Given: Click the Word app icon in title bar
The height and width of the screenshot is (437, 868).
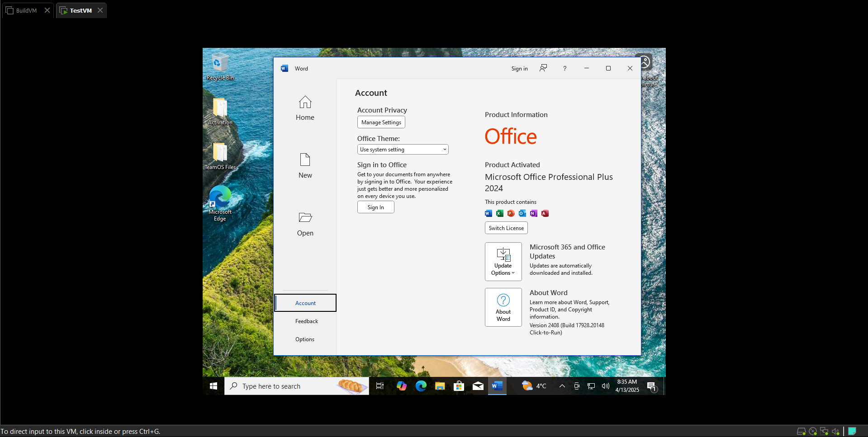Looking at the screenshot, I should pyautogui.click(x=285, y=68).
